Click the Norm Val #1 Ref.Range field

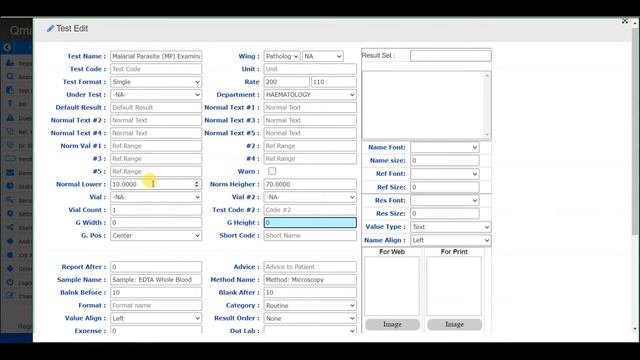[x=156, y=146]
